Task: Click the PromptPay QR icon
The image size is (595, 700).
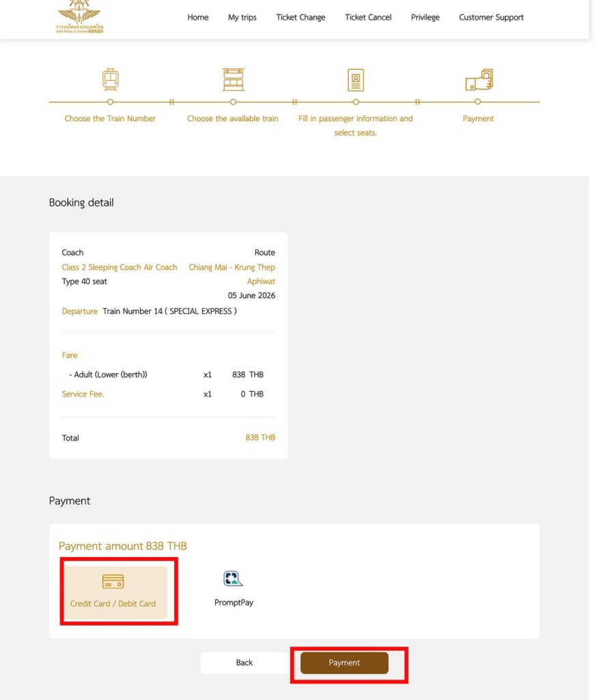Action: pos(234,579)
